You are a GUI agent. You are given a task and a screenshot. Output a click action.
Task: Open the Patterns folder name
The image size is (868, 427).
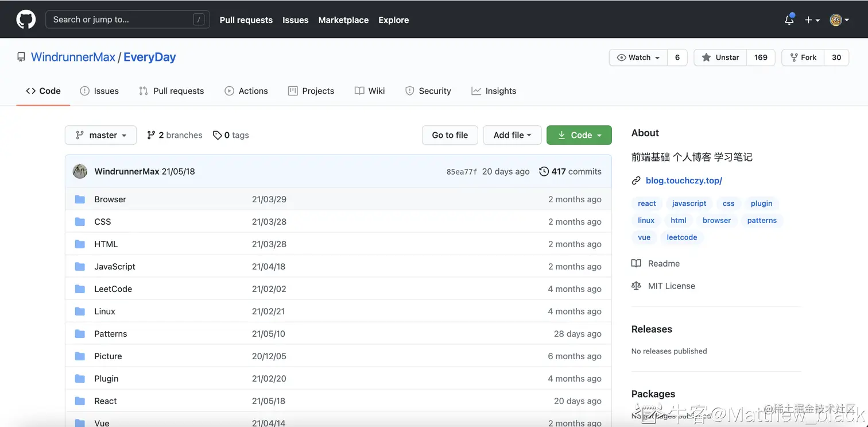point(111,334)
